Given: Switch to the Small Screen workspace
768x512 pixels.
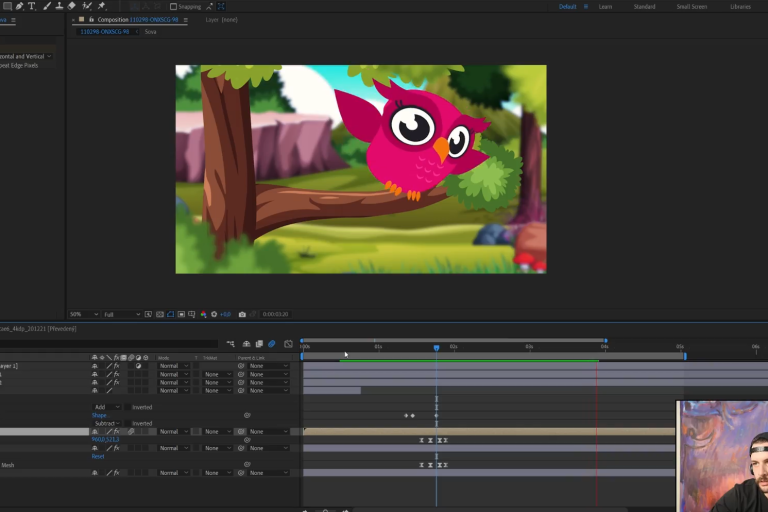Looking at the screenshot, I should tap(690, 6).
